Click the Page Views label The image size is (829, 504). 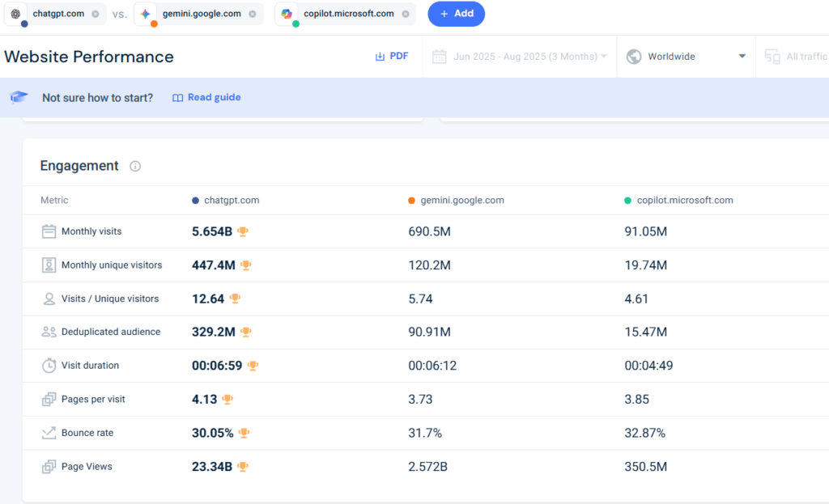click(x=87, y=467)
